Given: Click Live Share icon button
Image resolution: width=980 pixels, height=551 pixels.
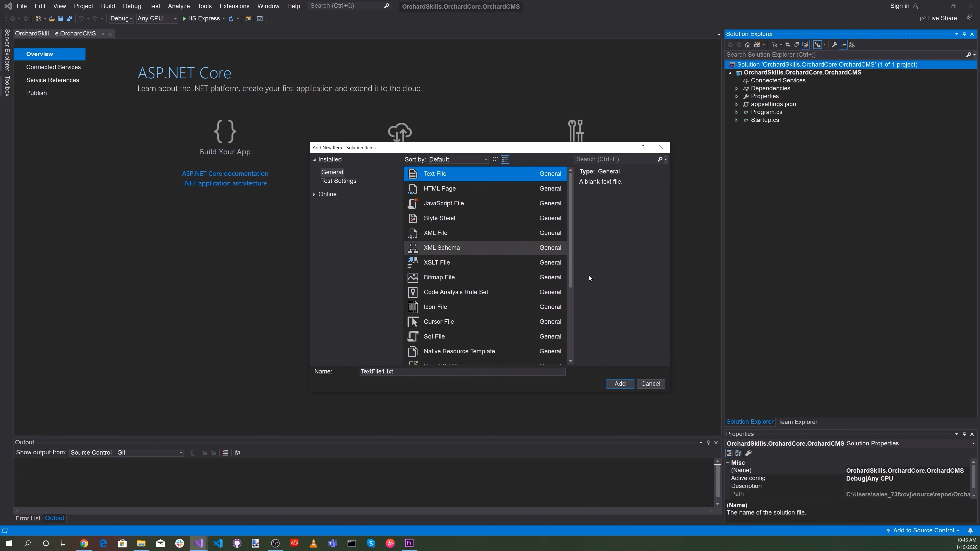Looking at the screenshot, I should [x=938, y=18].
